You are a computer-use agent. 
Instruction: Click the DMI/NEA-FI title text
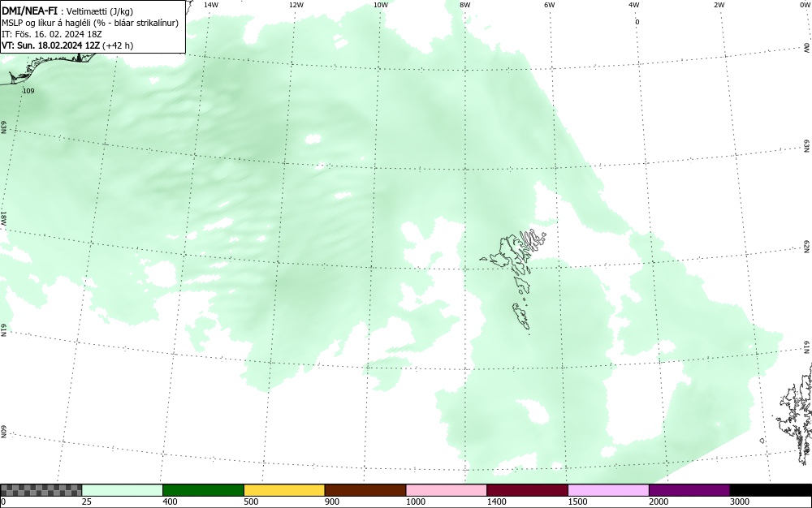pyautogui.click(x=29, y=11)
